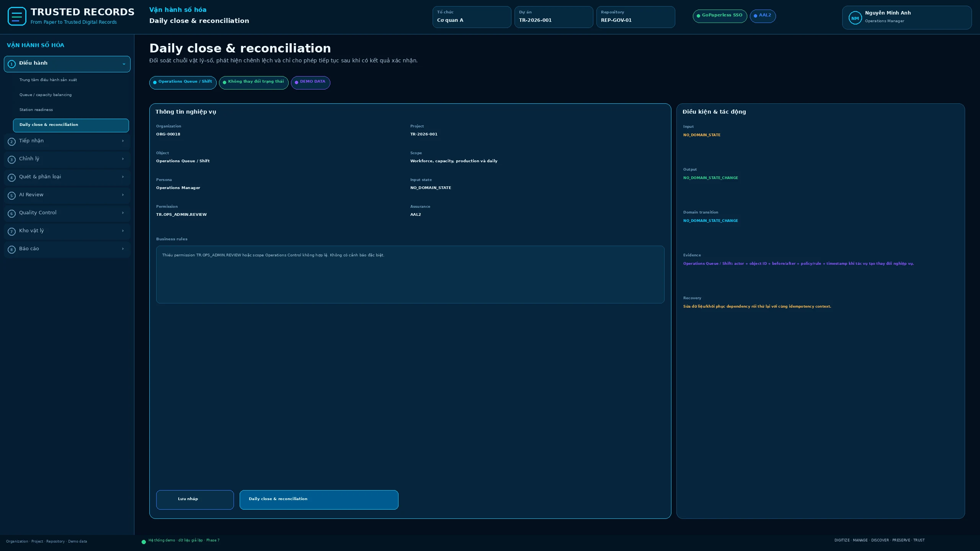
Task: Click the TR.OPS_ADMIN.REVIEW permission value
Action: [181, 215]
